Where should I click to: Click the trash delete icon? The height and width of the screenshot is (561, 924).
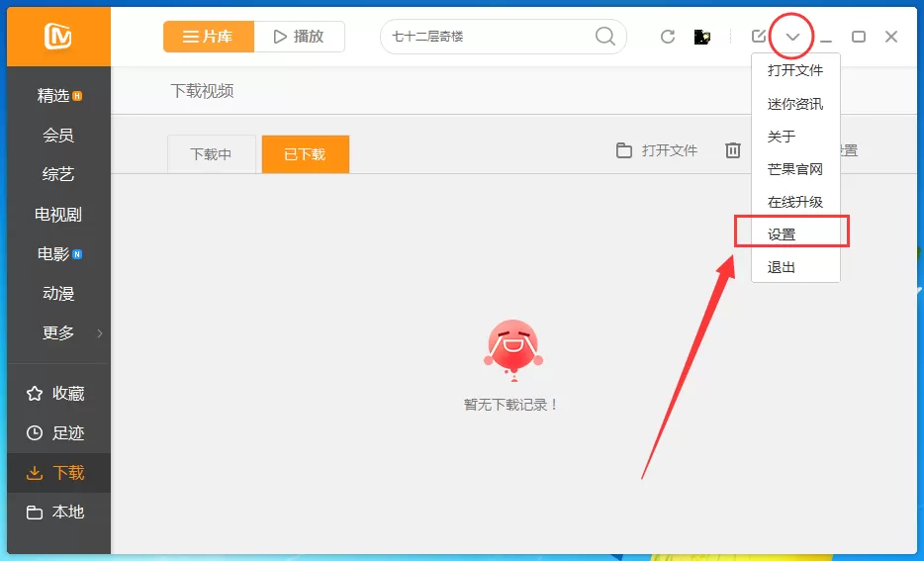pyautogui.click(x=732, y=150)
